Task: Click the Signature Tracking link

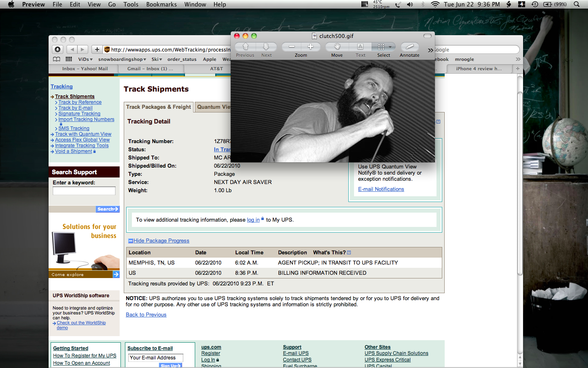Action: point(79,114)
